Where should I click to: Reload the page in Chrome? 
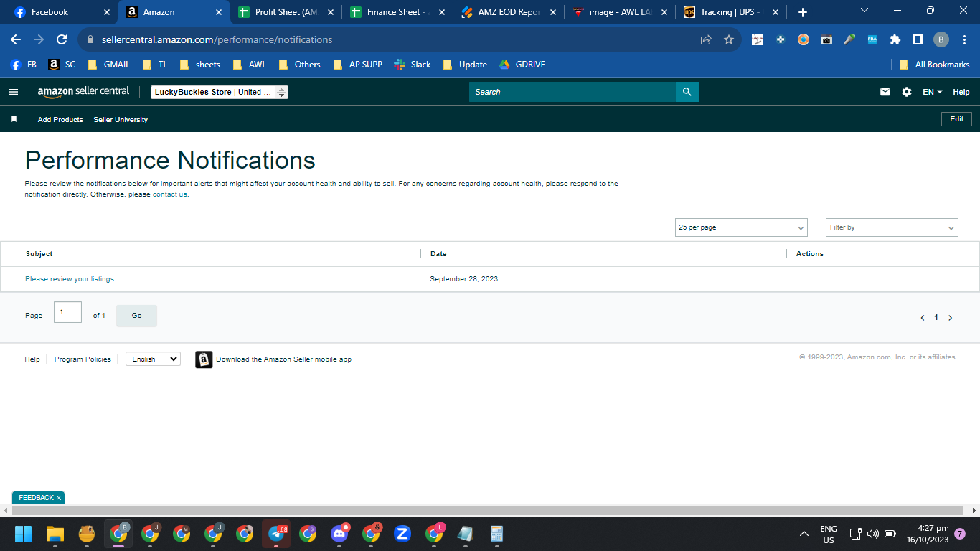(x=62, y=40)
